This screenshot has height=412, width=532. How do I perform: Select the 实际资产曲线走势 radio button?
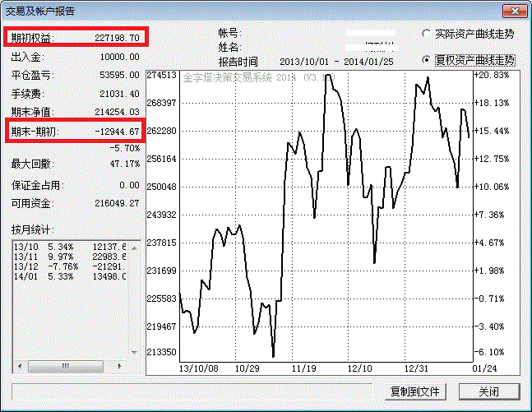pyautogui.click(x=426, y=34)
